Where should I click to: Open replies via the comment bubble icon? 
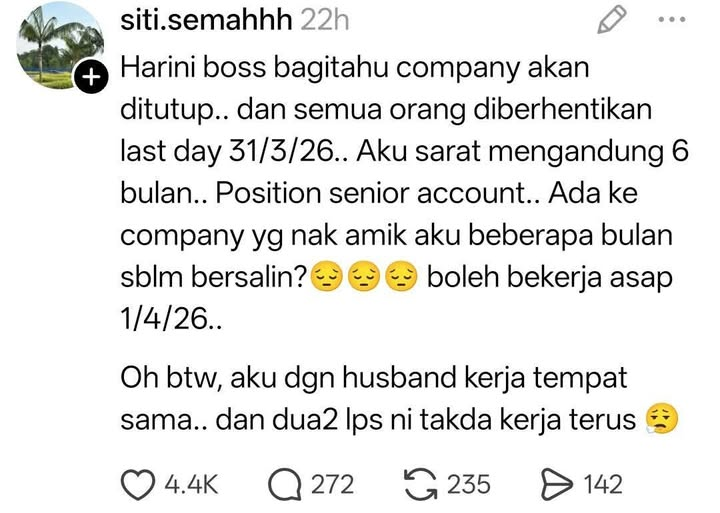[285, 485]
